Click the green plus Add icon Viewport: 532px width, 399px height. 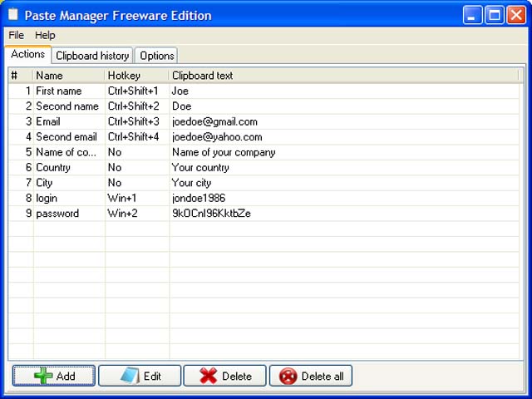point(43,376)
